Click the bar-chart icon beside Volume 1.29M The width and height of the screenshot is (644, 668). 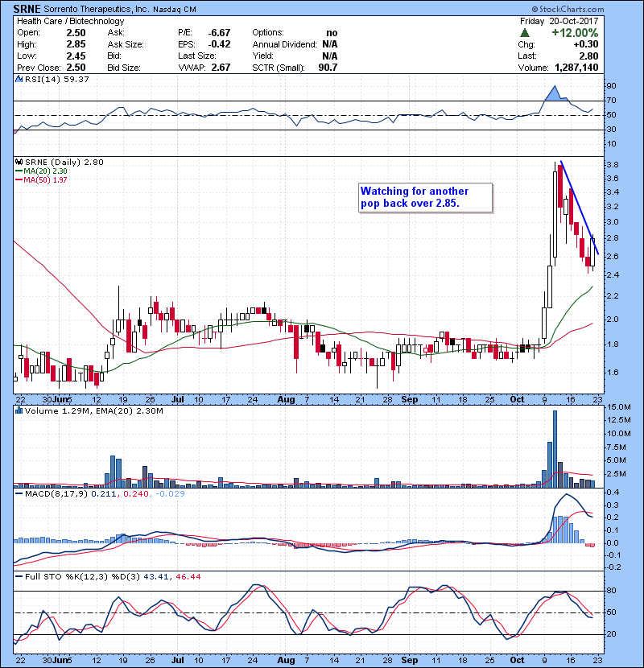[19, 410]
